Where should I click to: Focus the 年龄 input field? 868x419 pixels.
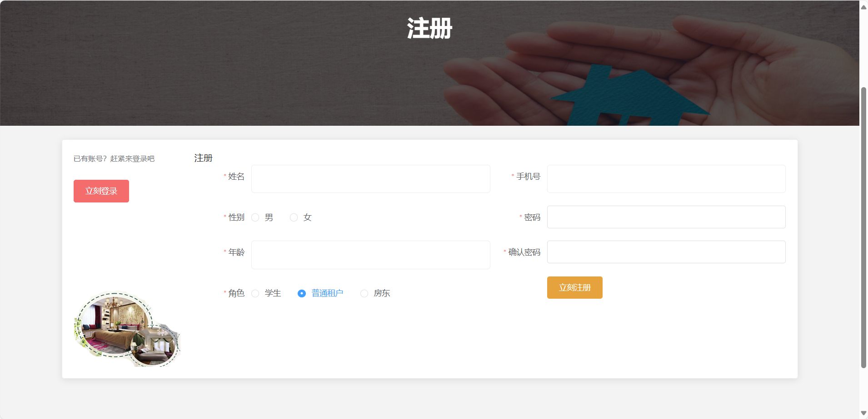[x=371, y=255]
